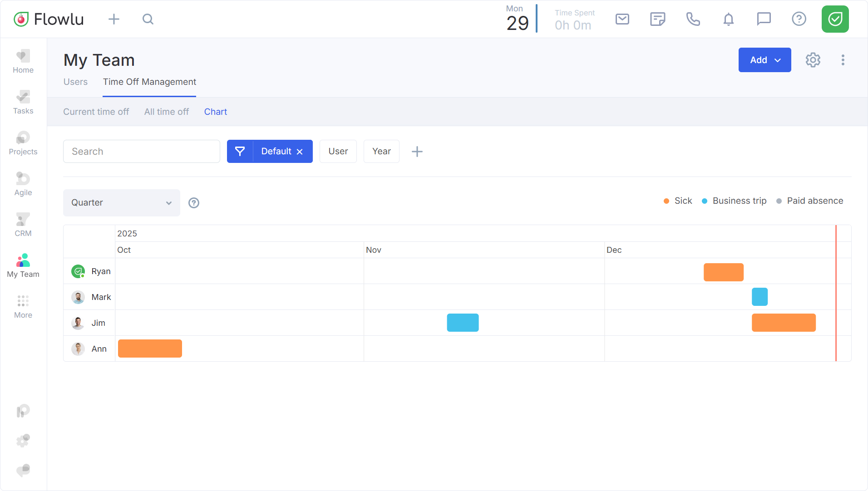Open the three-dot more options menu
This screenshot has height=491, width=868.
click(843, 60)
